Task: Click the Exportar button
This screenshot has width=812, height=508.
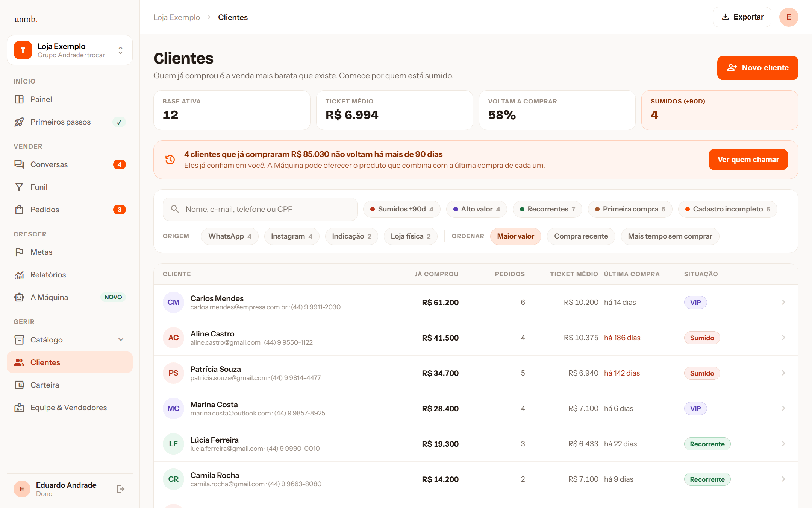Action: 742,17
